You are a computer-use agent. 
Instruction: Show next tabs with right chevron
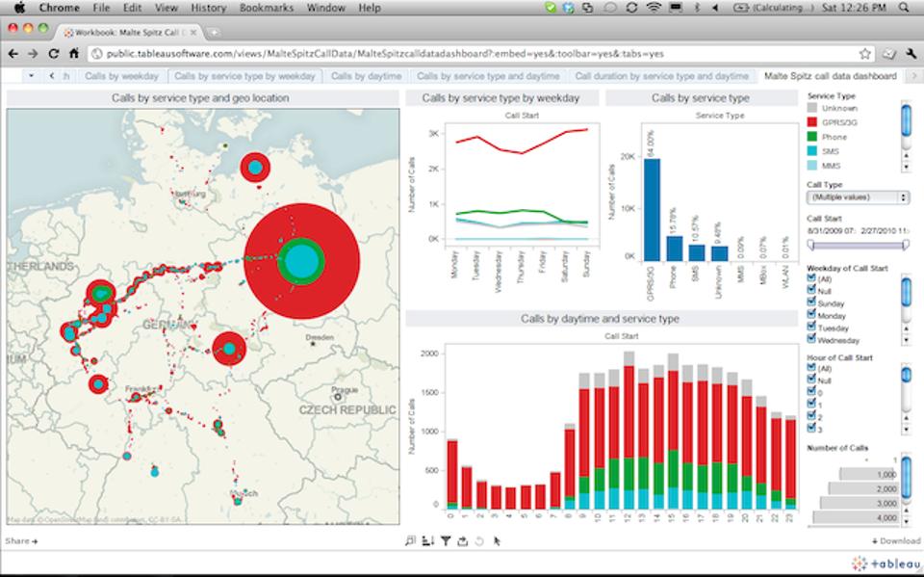[x=914, y=76]
